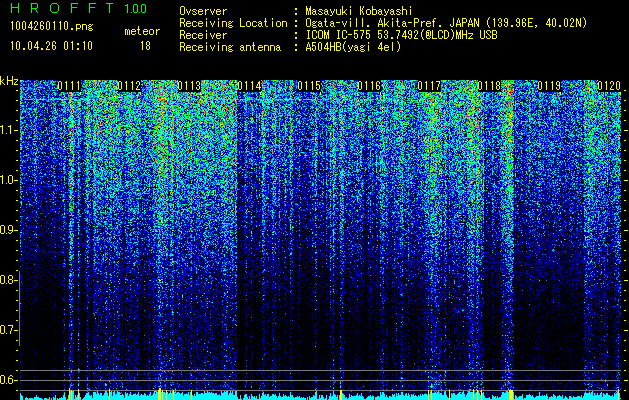Click the date stamp 10.04.26 01:10
The image size is (629, 400).
coord(51,46)
